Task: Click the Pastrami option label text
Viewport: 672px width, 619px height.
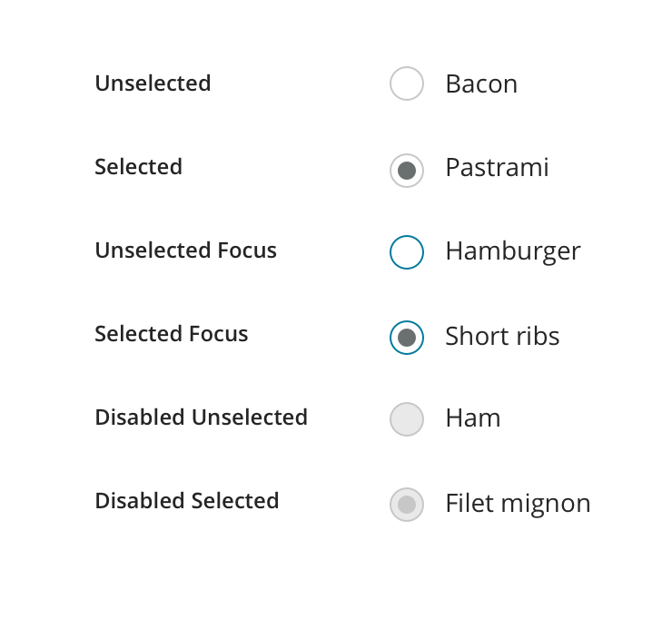Action: [x=497, y=168]
